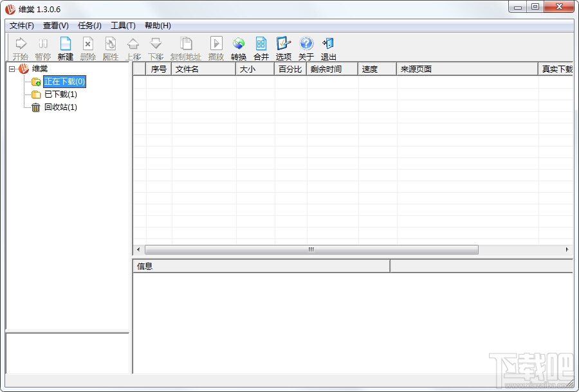Viewport: 579px width, 392px height.
Task: Click the 上移 (Move up) icon
Action: (x=133, y=48)
